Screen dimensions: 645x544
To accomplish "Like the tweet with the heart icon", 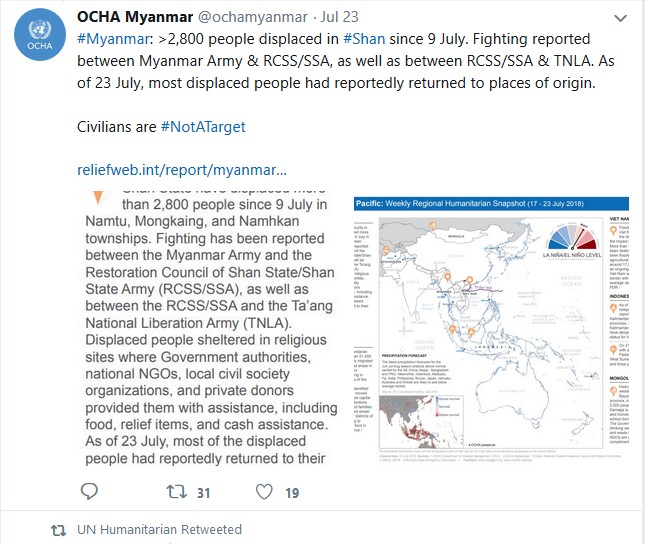I will click(264, 491).
